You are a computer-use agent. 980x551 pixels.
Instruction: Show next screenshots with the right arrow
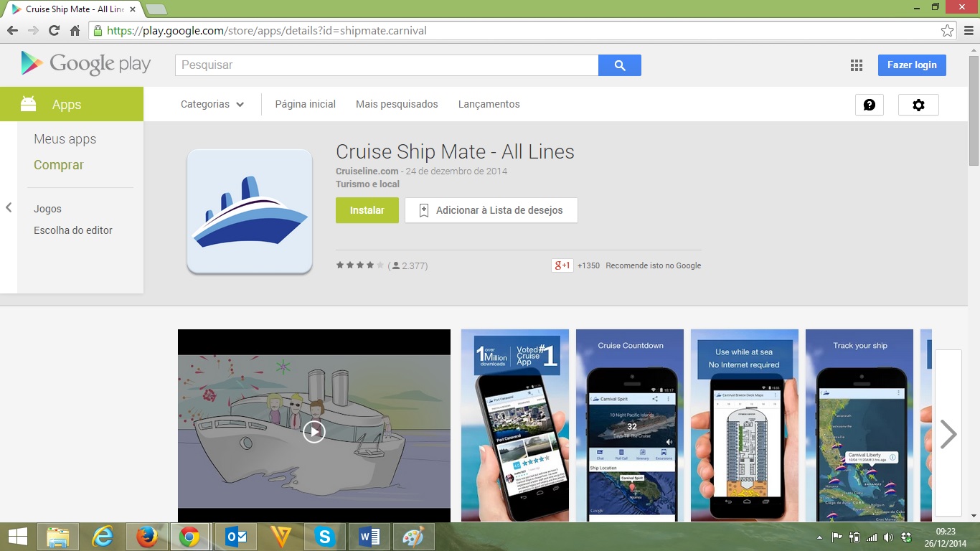pyautogui.click(x=948, y=433)
